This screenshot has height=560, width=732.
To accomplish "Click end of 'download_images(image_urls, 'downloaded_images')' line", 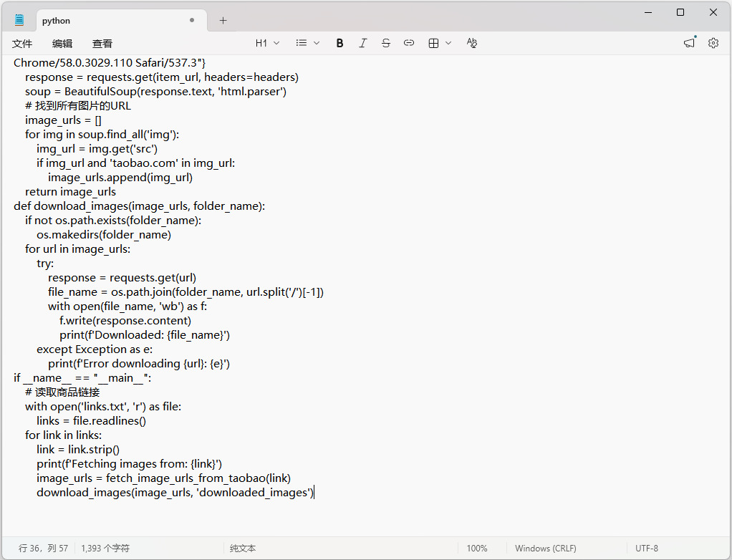I will [x=314, y=493].
